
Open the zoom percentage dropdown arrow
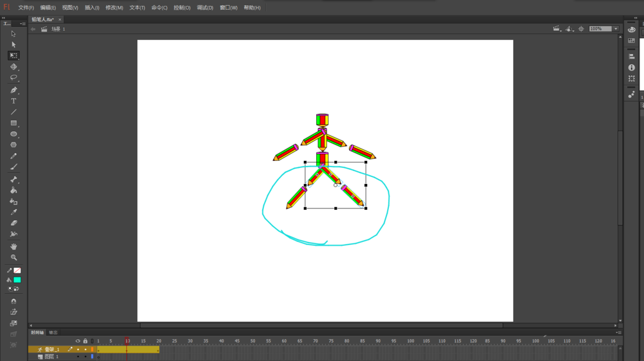(616, 29)
